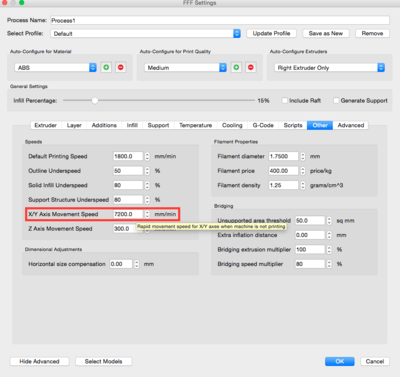Viewport: 400px width, 377px height.
Task: Switch to the Advanced tab
Action: (x=351, y=125)
